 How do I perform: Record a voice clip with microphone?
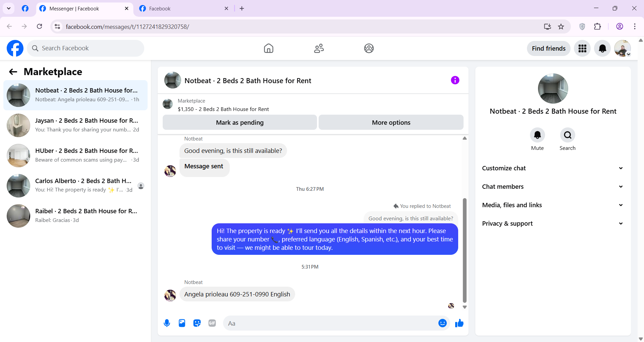point(167,323)
